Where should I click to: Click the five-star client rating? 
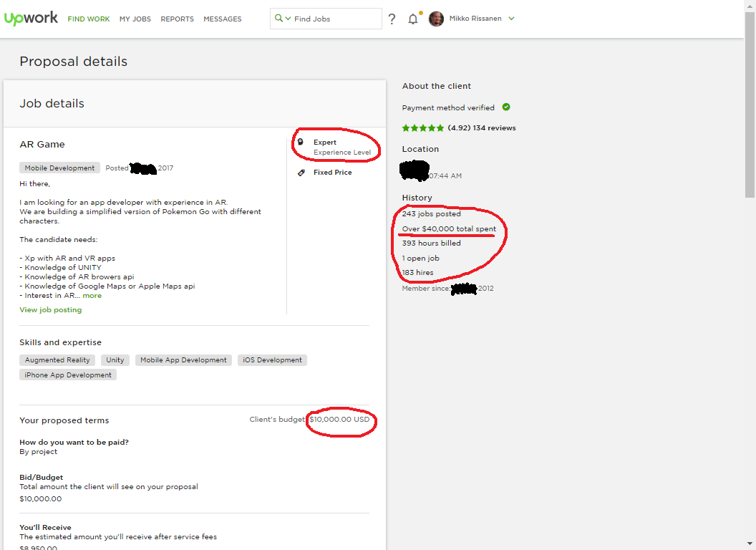click(x=423, y=128)
